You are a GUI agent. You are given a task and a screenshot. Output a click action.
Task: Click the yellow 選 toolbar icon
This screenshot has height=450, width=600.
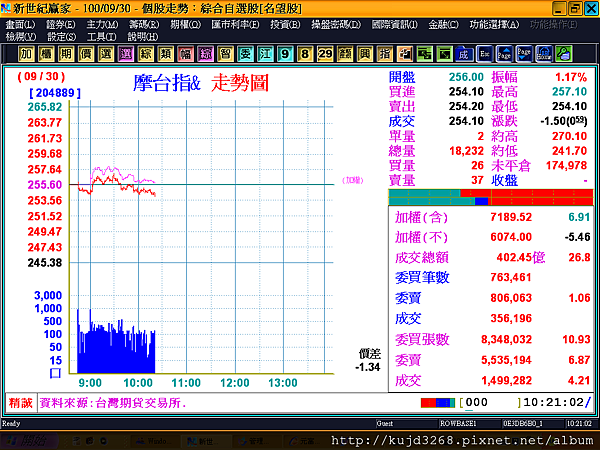(106, 54)
